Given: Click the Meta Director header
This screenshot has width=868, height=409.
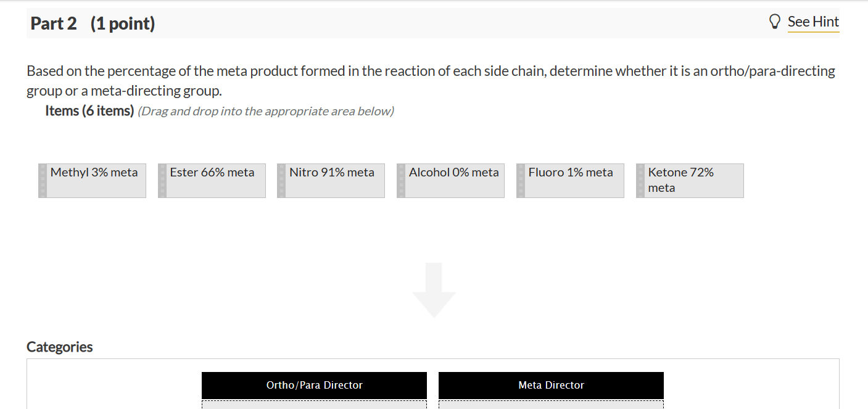Looking at the screenshot, I should click(551, 385).
